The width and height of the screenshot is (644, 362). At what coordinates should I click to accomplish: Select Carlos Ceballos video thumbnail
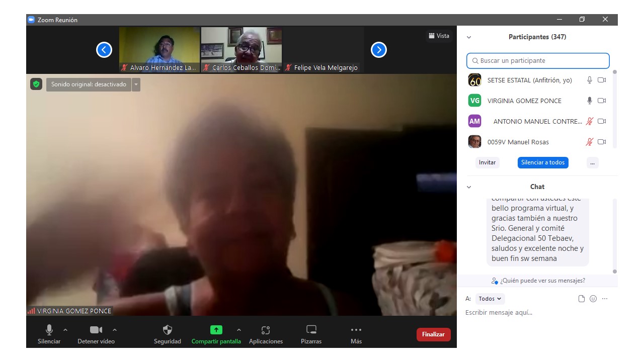[x=242, y=50]
